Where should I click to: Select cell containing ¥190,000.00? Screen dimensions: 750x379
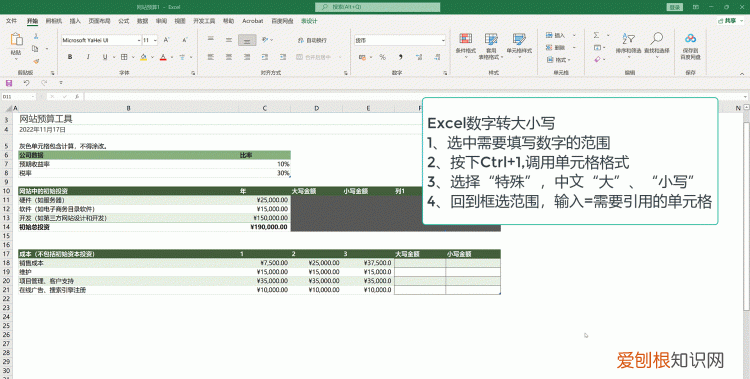(265, 227)
